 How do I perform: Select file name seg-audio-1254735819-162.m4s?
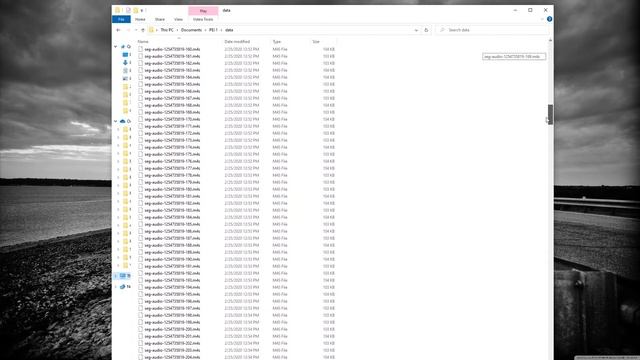coord(172,63)
